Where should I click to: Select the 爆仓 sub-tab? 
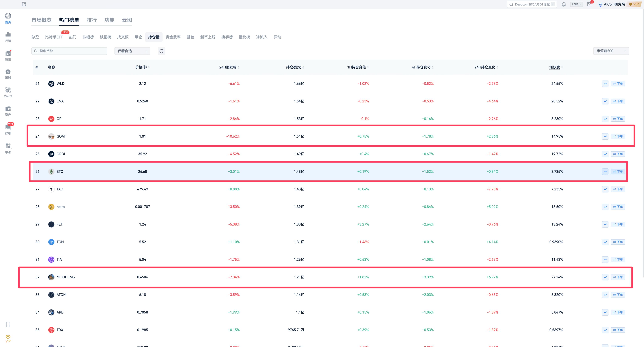click(138, 37)
